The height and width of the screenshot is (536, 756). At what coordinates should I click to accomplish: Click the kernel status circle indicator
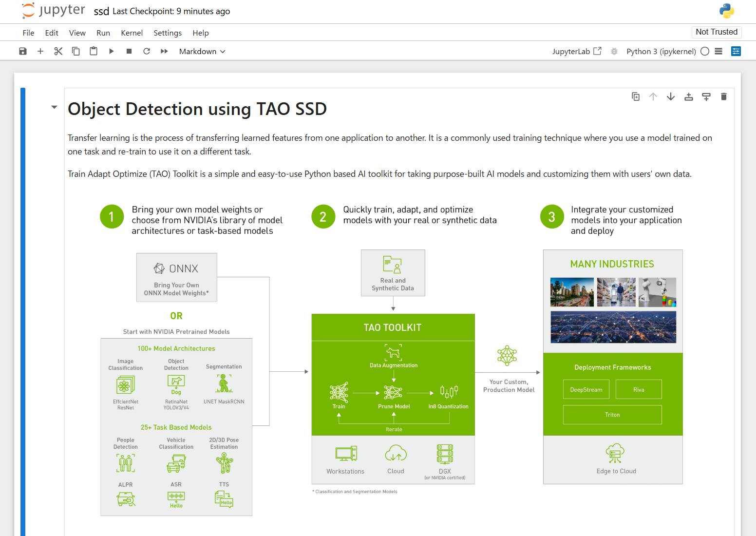coord(705,51)
